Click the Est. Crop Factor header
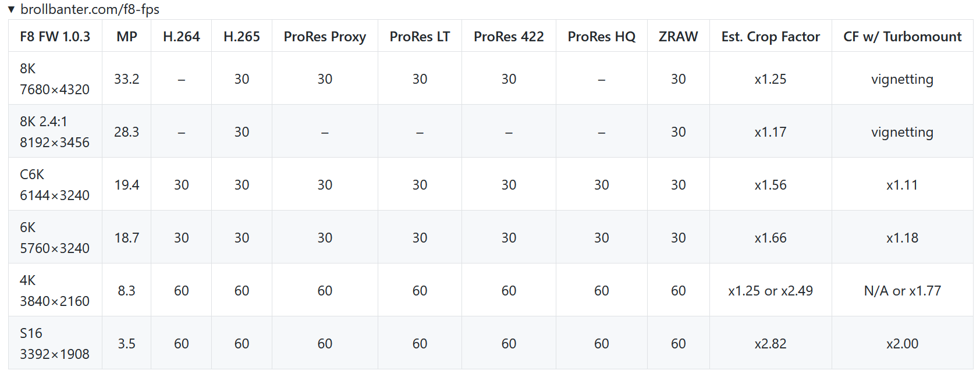Image resolution: width=980 pixels, height=374 pixels. click(770, 37)
